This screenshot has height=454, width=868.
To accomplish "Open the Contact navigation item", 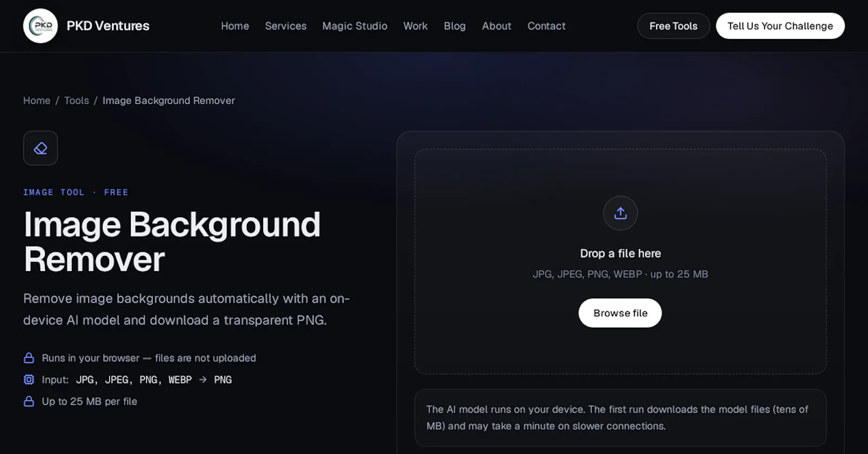I will [x=546, y=26].
